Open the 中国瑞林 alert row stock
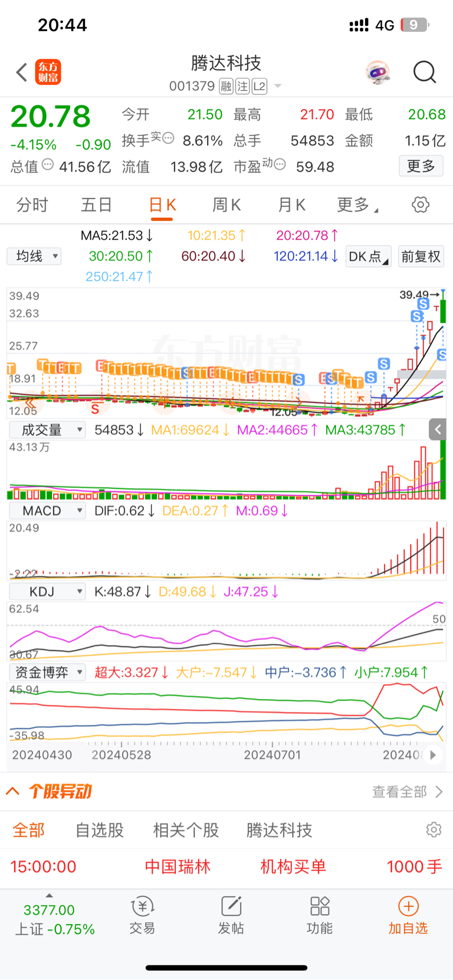 178,867
